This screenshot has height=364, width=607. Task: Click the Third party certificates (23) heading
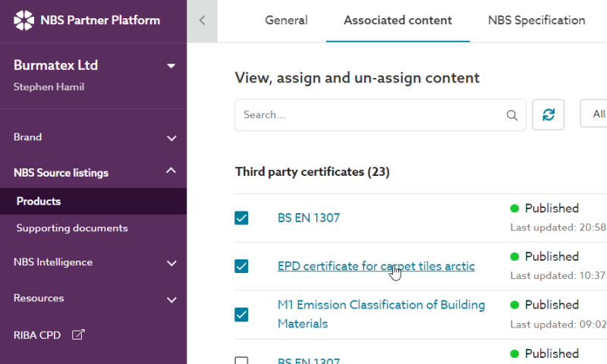(x=312, y=171)
